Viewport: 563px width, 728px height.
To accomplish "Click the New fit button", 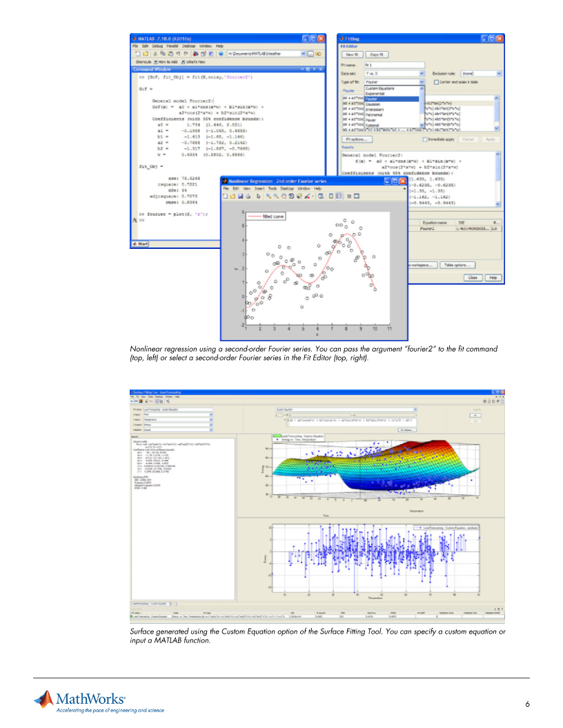I will (x=352, y=54).
